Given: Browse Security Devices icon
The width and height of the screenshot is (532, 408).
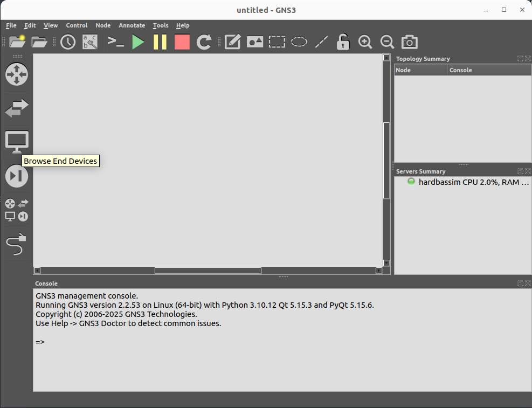Looking at the screenshot, I should click(17, 176).
